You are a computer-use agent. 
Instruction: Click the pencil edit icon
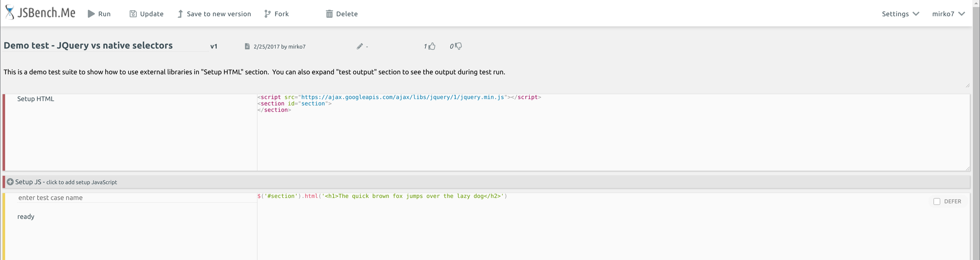[x=360, y=46]
